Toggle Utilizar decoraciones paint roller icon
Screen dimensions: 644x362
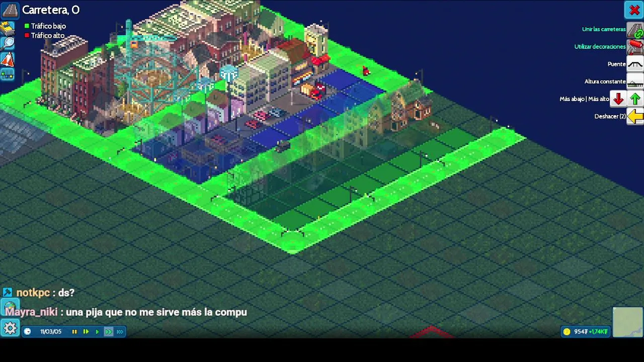[635, 47]
